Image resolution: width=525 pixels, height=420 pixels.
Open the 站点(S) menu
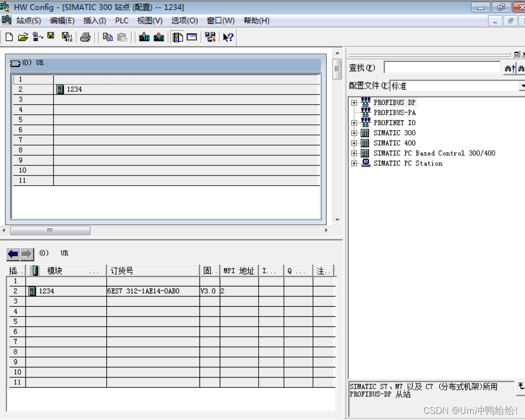pos(28,21)
